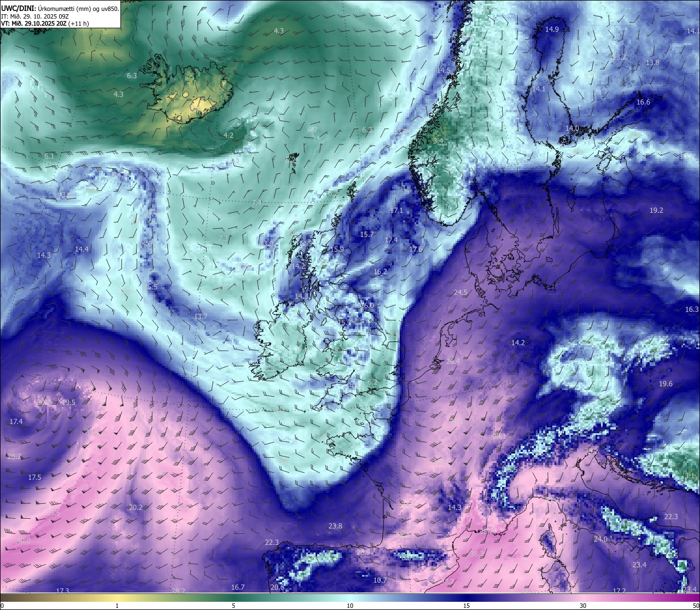The image size is (700, 610).
Task: Click the 40.0 value on the map
Action: [24, 541]
